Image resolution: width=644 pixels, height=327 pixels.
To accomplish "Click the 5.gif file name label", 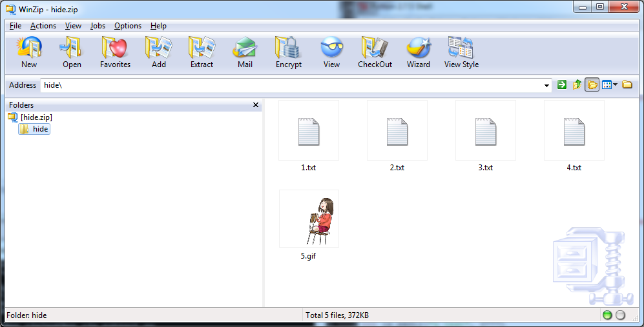I will (308, 256).
